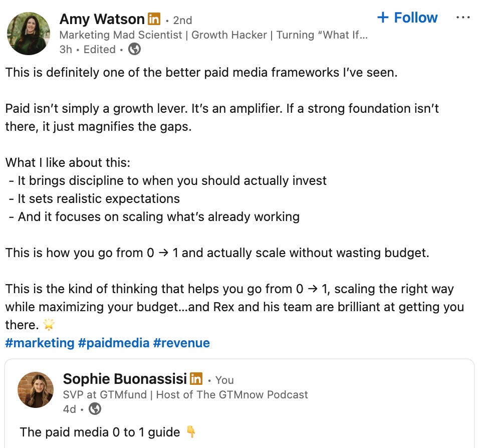Click the Sophie Buonassisi name link
The image size is (479, 448).
coord(125,379)
